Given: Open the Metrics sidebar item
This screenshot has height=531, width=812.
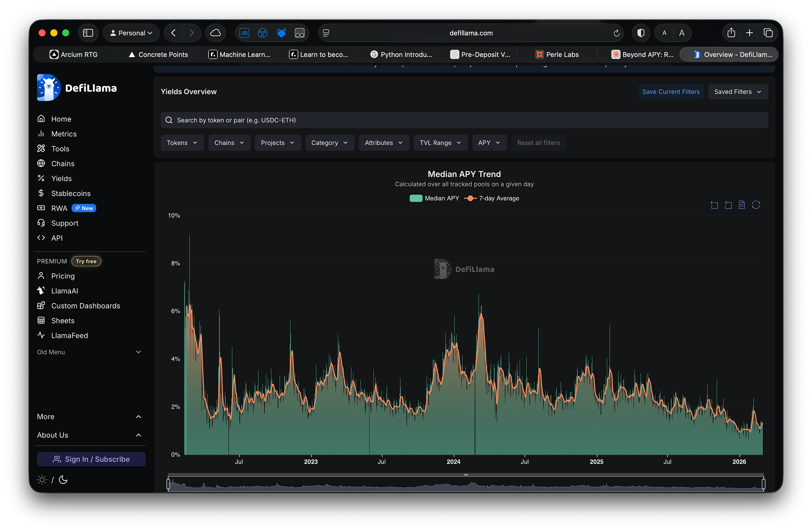Looking at the screenshot, I should tap(64, 134).
